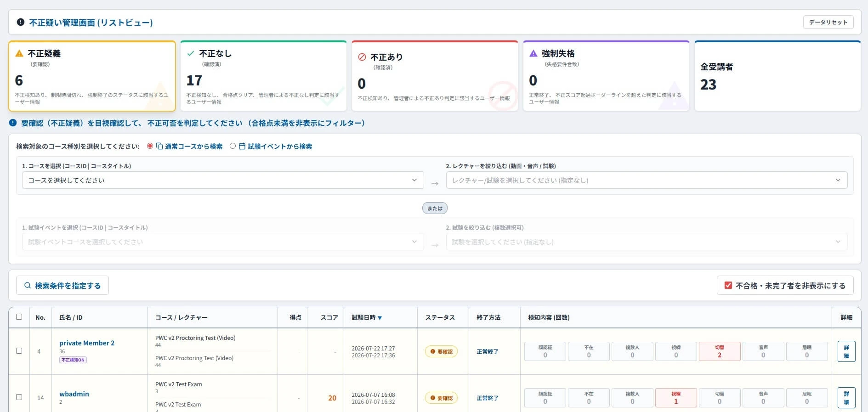Click the date 2026-07-22 17:27

click(373, 348)
